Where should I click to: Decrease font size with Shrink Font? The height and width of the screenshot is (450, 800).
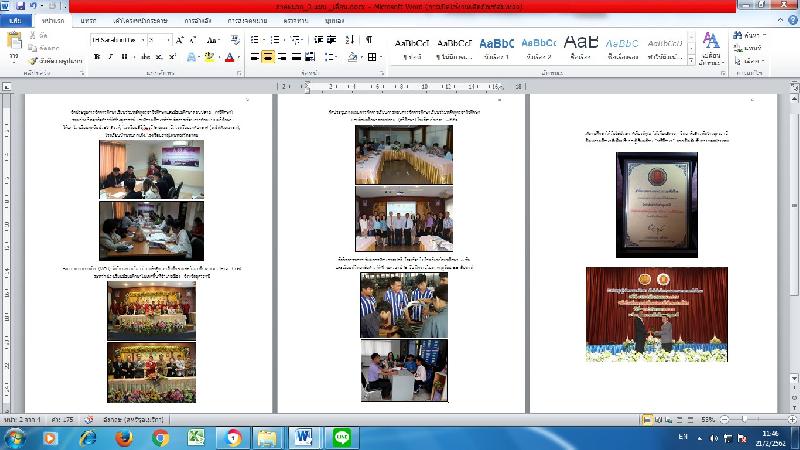pyautogui.click(x=193, y=40)
